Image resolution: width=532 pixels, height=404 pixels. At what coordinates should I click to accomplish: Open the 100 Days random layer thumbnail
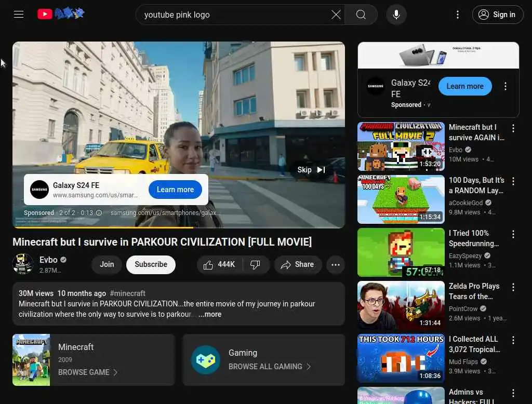click(x=401, y=199)
